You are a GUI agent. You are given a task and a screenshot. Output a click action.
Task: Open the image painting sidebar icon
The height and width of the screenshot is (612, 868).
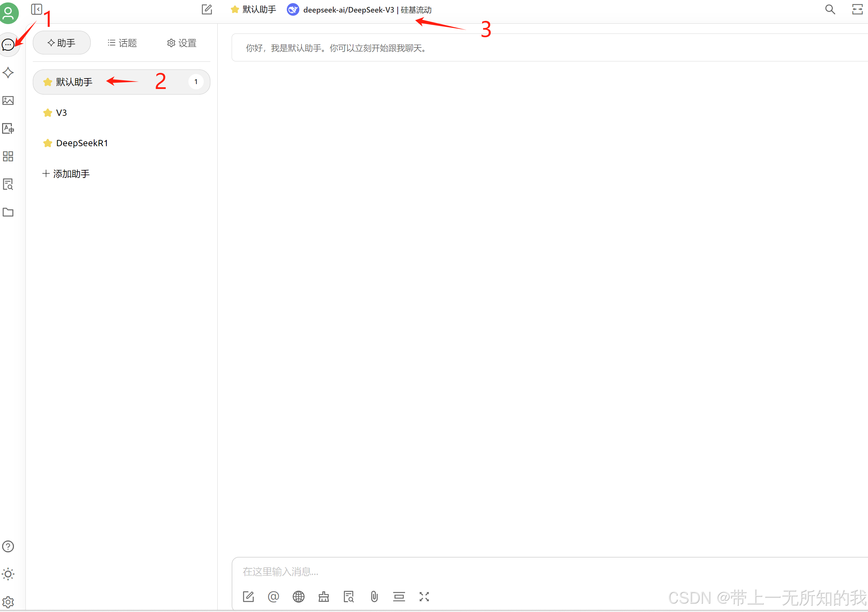(8, 100)
